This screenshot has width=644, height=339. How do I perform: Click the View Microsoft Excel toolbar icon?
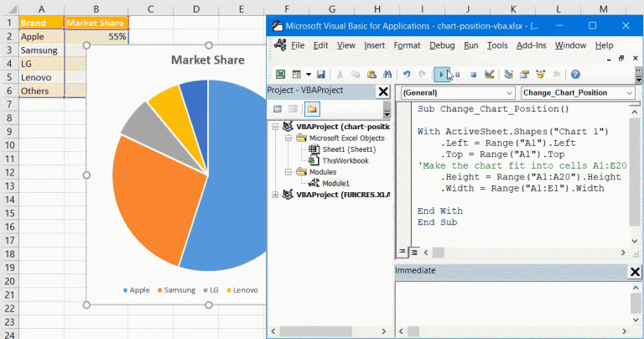[x=281, y=75]
